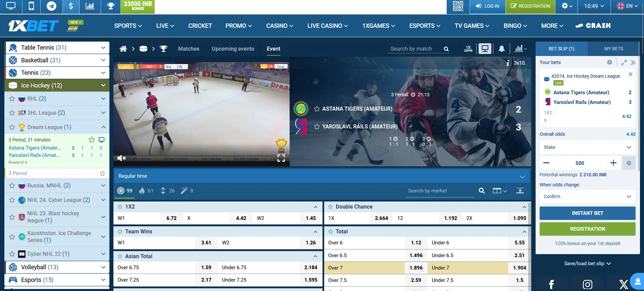Open the mobile app icon in top bar
The width and height of the screenshot is (644, 291).
coord(31,6)
